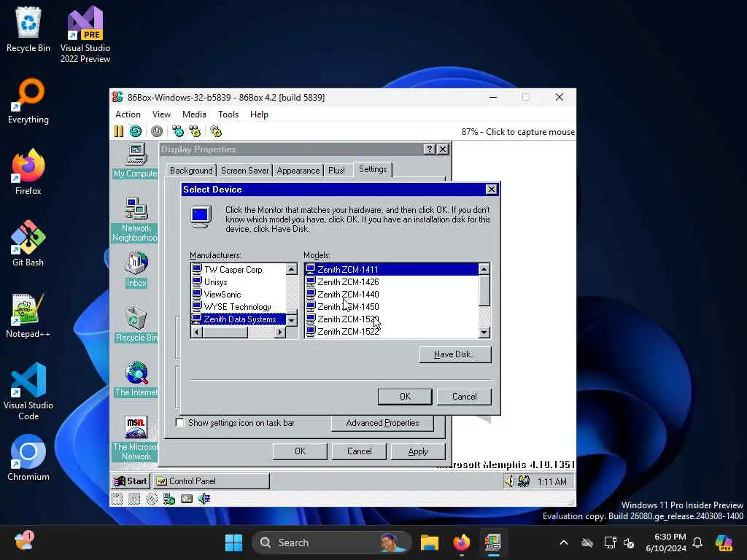
Task: Send Ctrl+Alt+Esc via the yellow keys icon
Action: click(x=195, y=131)
